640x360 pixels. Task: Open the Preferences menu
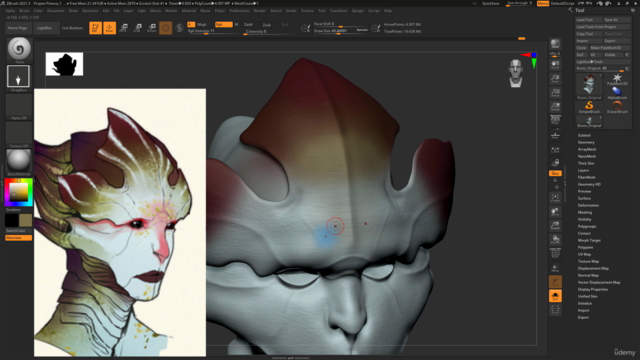pyautogui.click(x=239, y=11)
